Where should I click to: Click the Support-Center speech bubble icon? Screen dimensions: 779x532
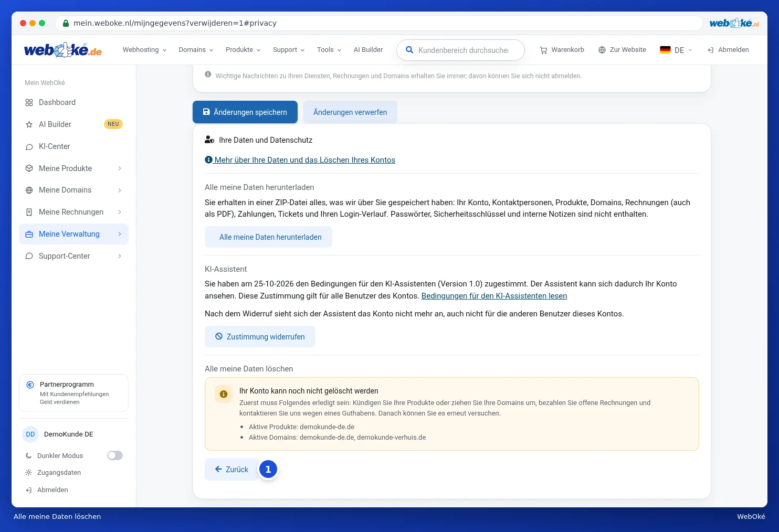(x=29, y=256)
